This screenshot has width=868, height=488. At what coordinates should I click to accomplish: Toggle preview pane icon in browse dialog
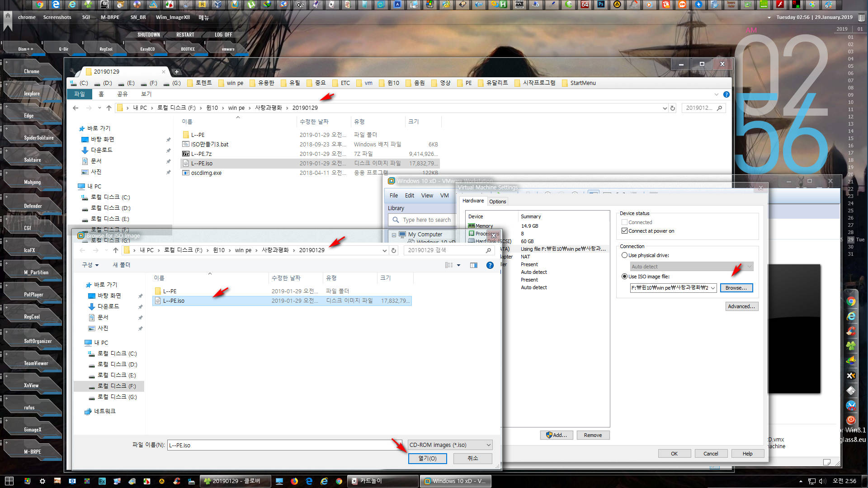[473, 265]
